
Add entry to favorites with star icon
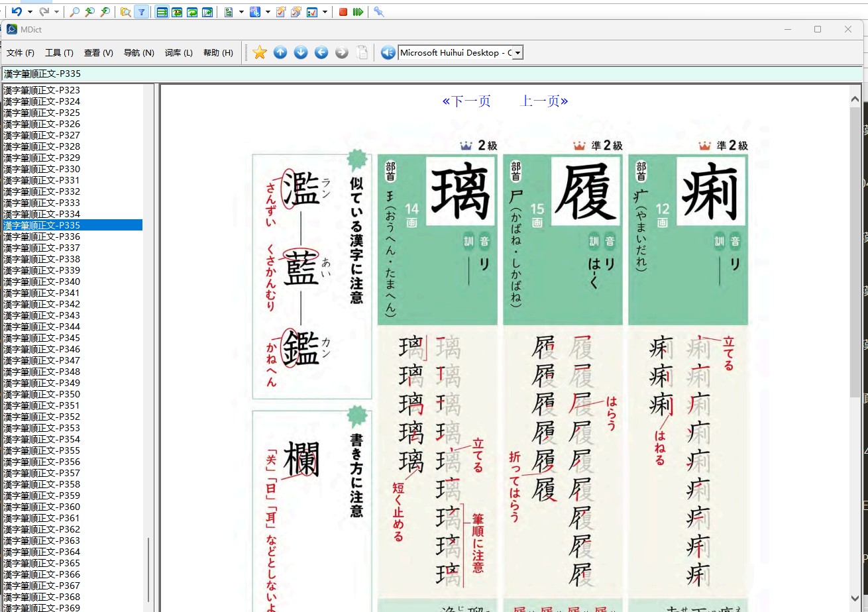(x=260, y=52)
